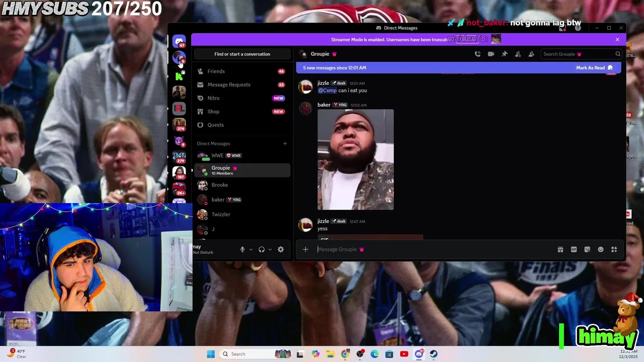Create a new DM with plus icon
This screenshot has height=362, width=644.
285,143
